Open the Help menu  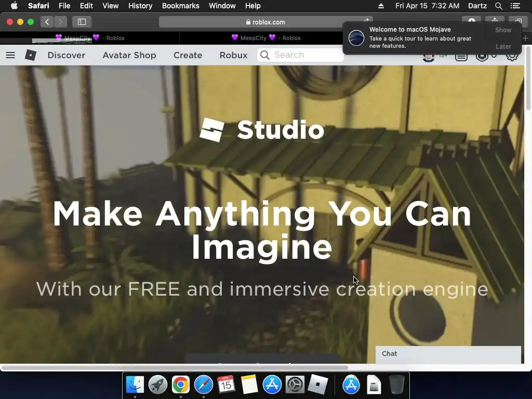pyautogui.click(x=253, y=6)
